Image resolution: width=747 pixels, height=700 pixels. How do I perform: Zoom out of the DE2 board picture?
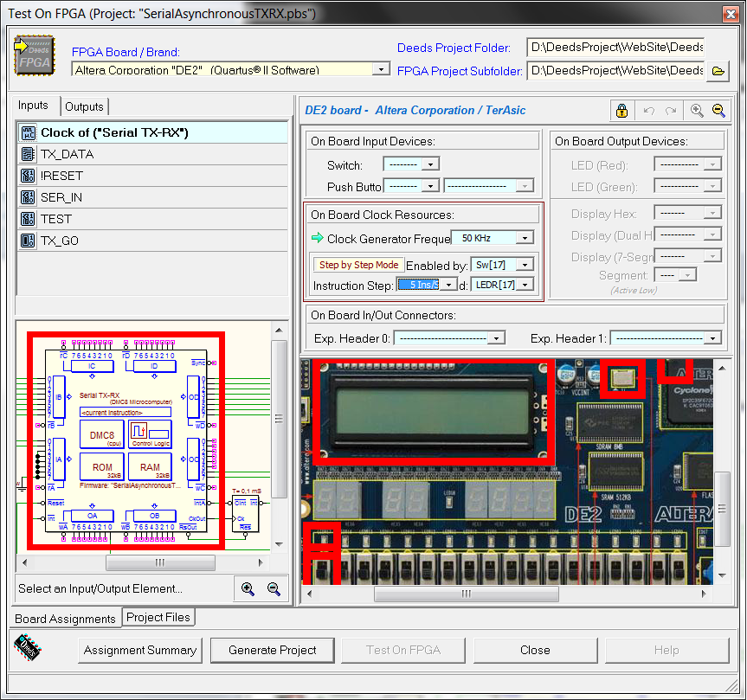point(718,111)
